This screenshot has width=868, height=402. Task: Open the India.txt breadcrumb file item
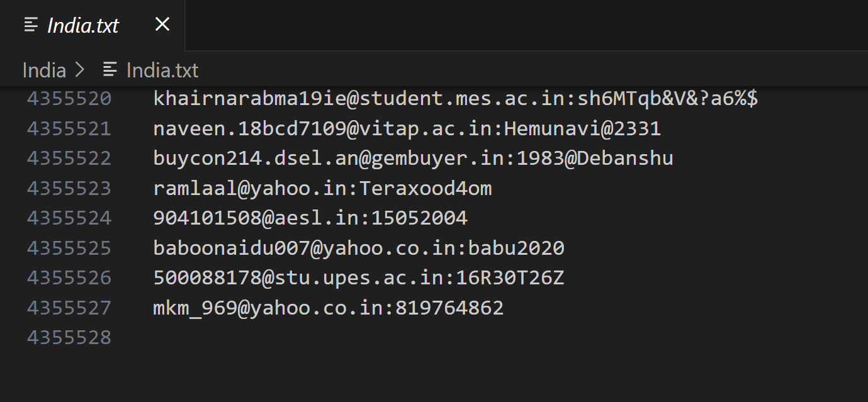click(x=162, y=70)
